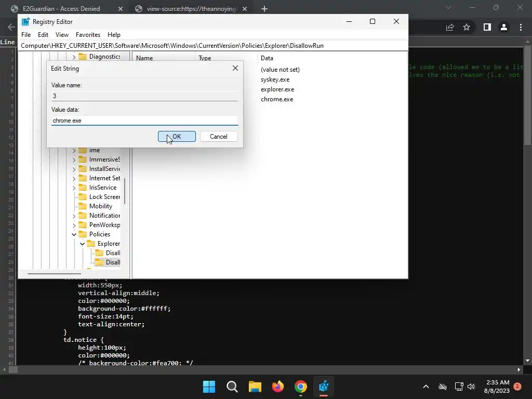This screenshot has width=532, height=399.
Task: Open the View menu in Registry Editor
Action: [62, 35]
